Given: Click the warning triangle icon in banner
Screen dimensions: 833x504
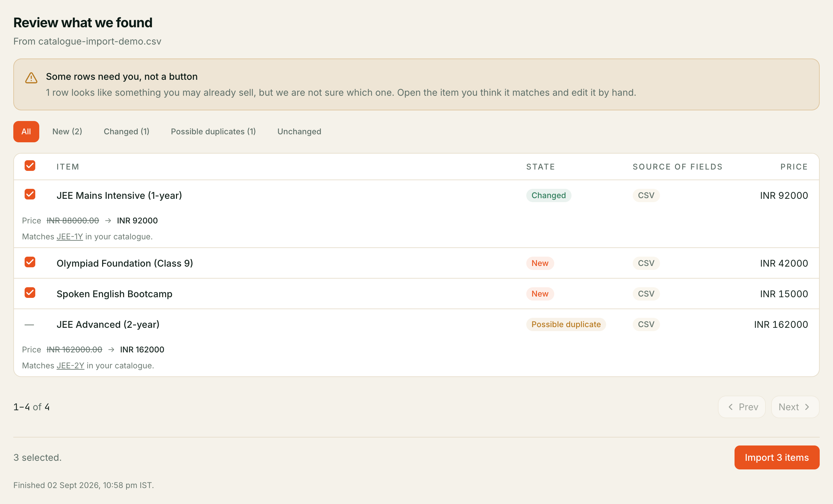Looking at the screenshot, I should 31,78.
